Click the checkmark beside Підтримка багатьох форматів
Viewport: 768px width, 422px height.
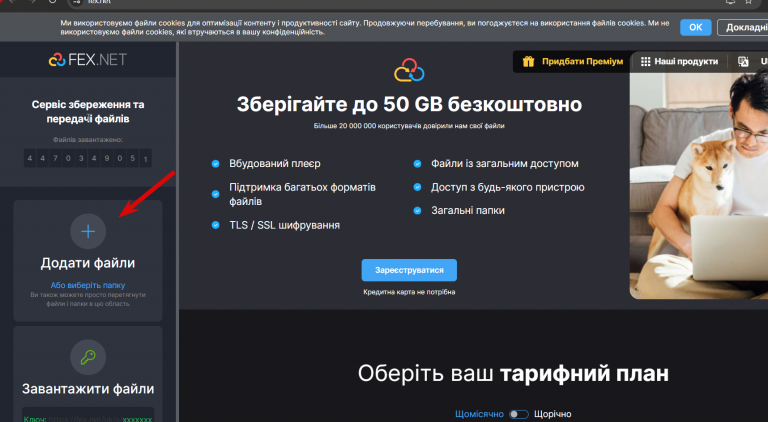tap(216, 194)
